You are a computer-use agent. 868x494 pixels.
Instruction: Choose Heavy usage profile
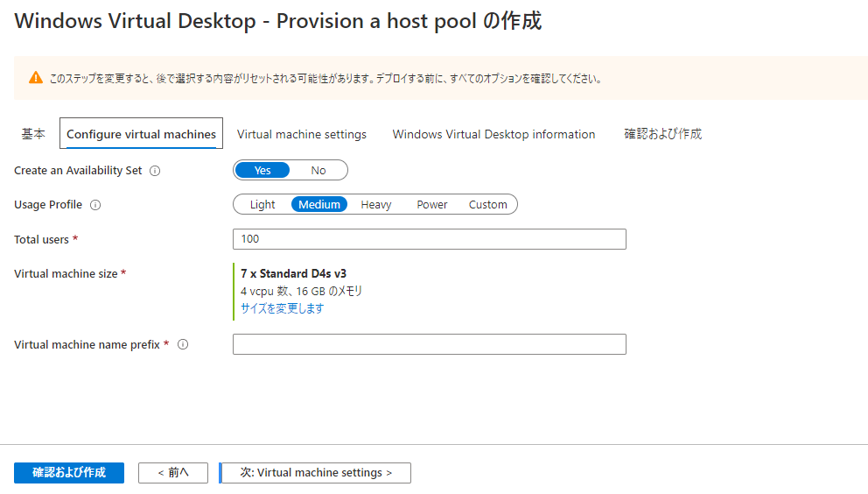376,205
